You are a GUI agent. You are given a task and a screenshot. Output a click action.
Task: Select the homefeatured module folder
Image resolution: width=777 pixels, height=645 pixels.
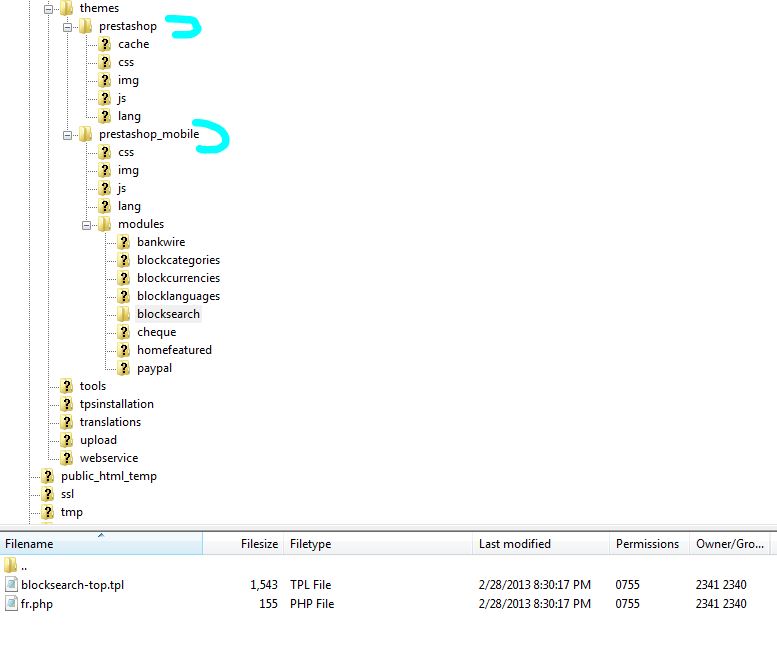tap(174, 350)
